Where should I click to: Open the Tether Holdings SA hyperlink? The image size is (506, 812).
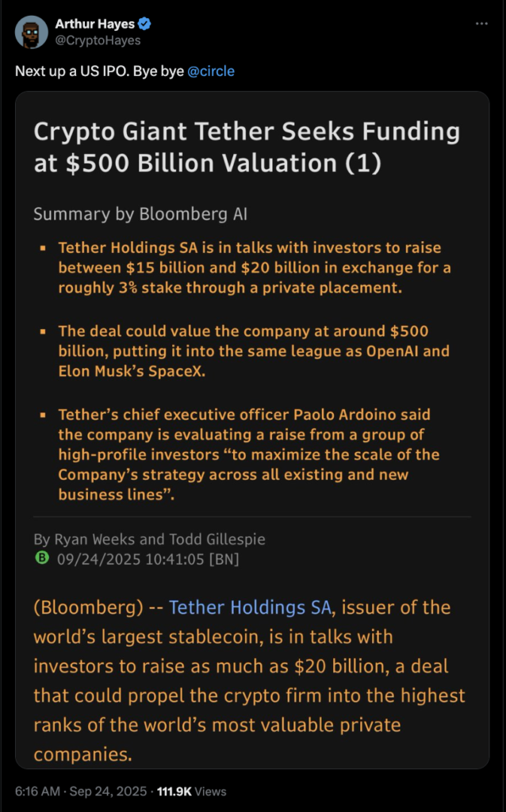250,607
